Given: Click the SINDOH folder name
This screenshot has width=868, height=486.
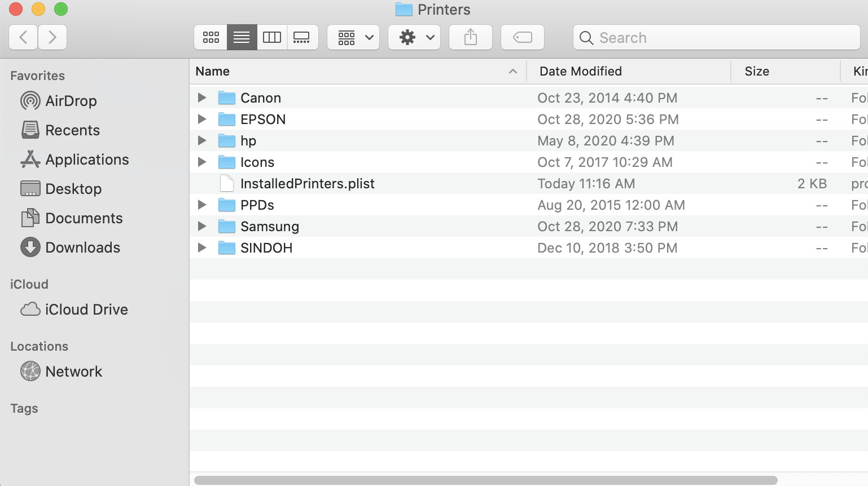Looking at the screenshot, I should [x=266, y=248].
